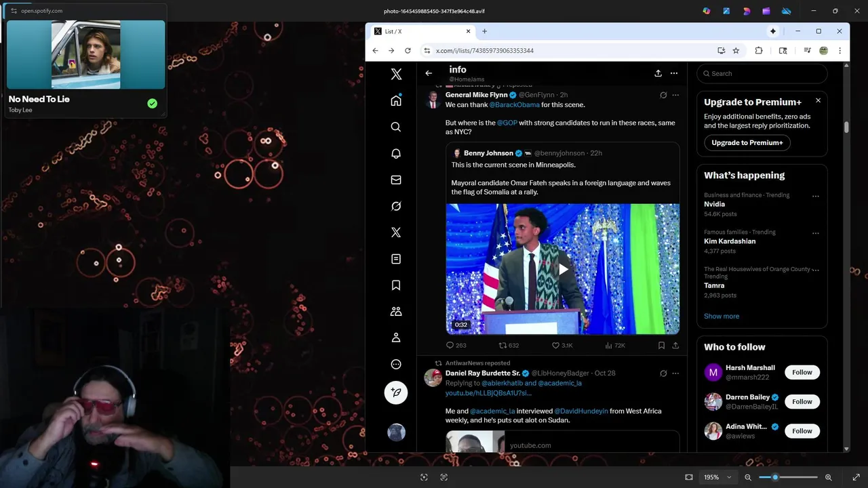Open Profile icon in X sidebar
The image size is (868, 488).
tap(396, 338)
